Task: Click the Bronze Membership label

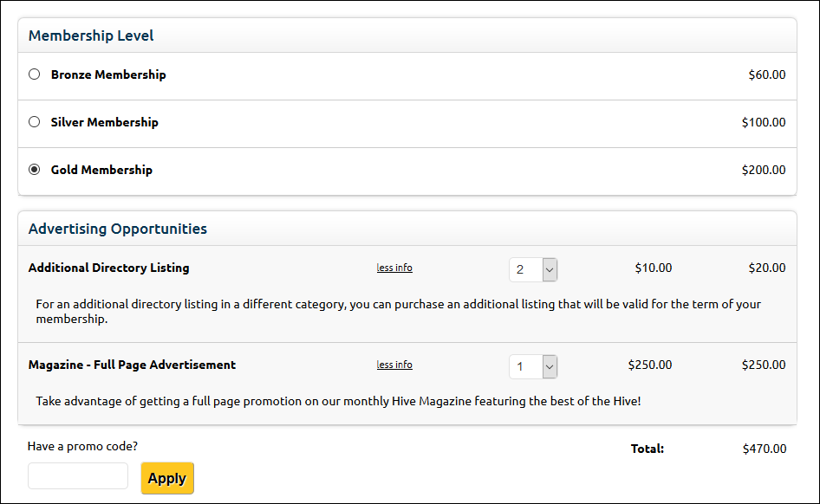Action: tap(108, 74)
